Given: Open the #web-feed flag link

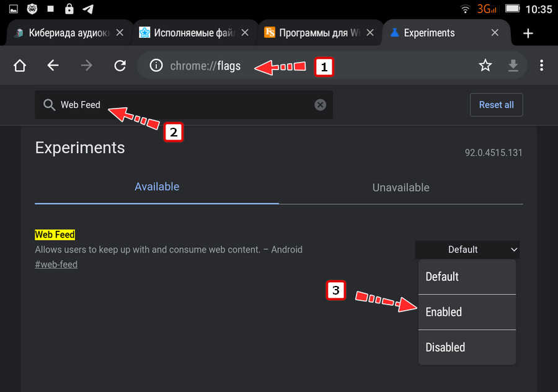Looking at the screenshot, I should pos(56,264).
